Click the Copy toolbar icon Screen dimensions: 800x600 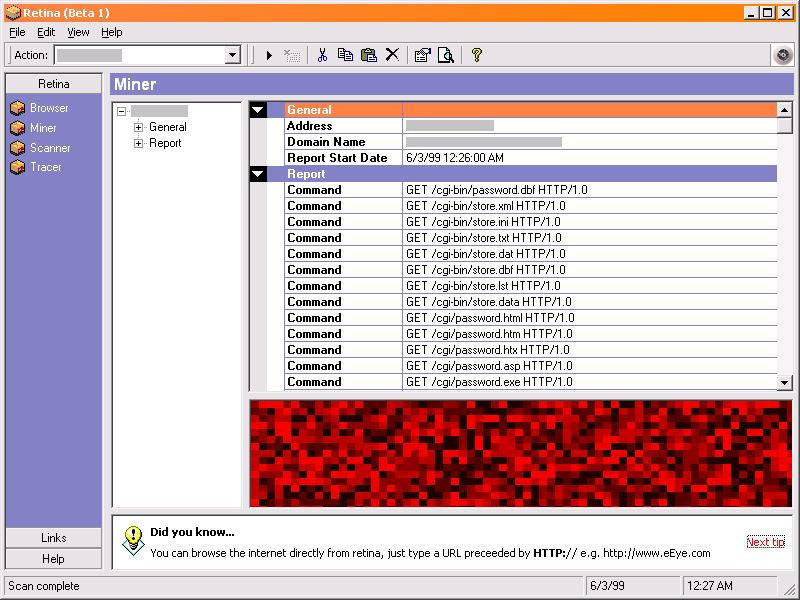coord(345,55)
